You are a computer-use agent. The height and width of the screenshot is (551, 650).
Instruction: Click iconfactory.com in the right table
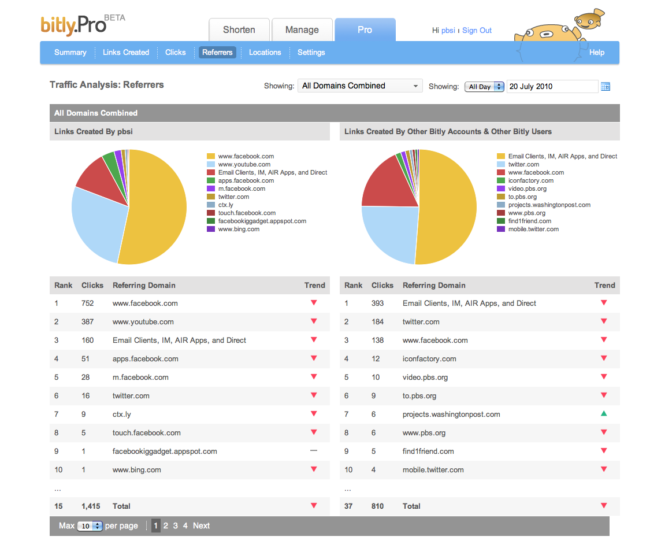point(429,359)
